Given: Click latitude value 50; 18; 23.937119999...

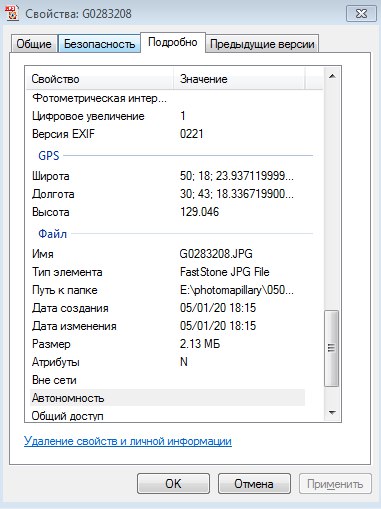Looking at the screenshot, I should (237, 176).
